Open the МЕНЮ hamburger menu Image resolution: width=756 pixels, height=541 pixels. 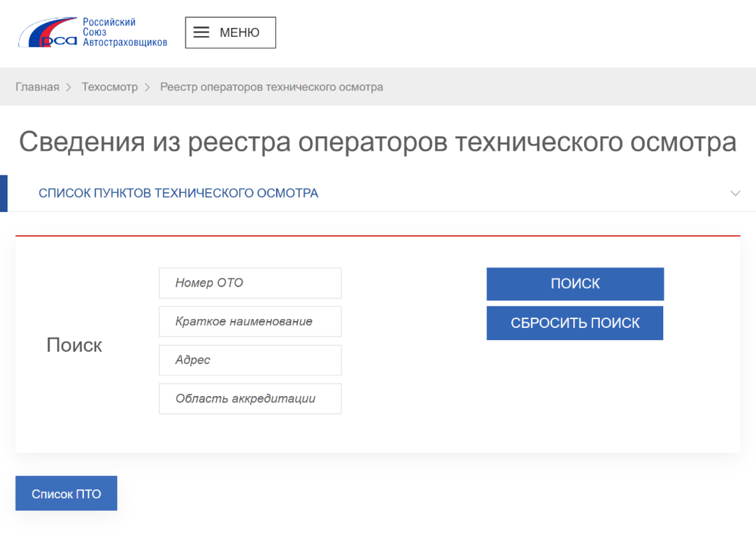(230, 32)
